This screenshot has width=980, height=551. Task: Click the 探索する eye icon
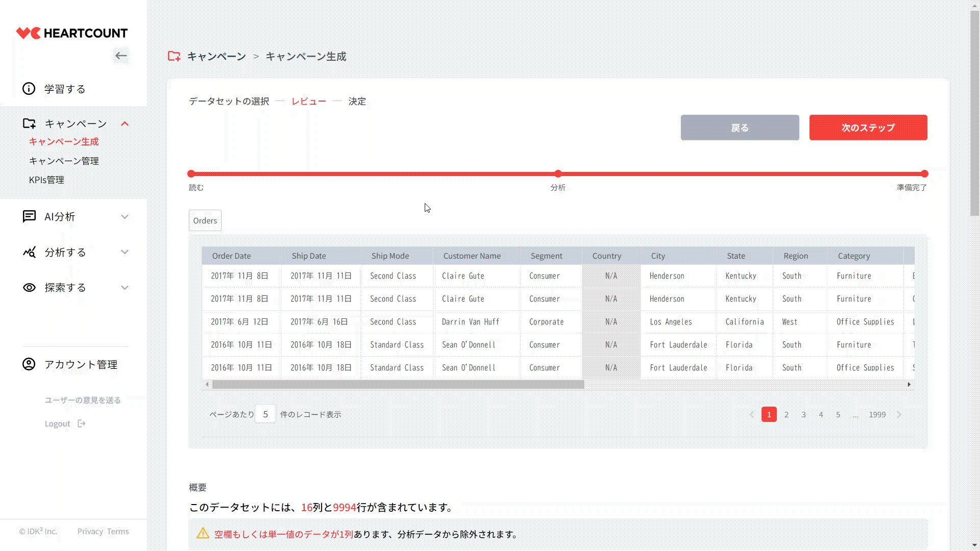coord(29,288)
